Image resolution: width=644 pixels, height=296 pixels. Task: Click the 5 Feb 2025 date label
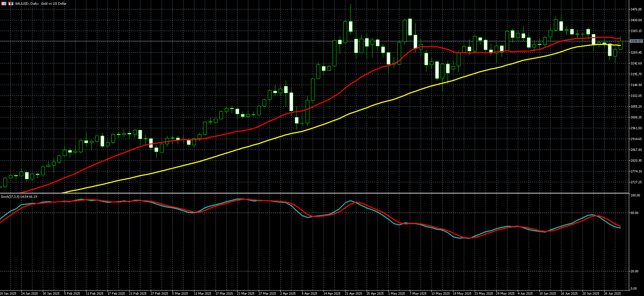(72, 294)
